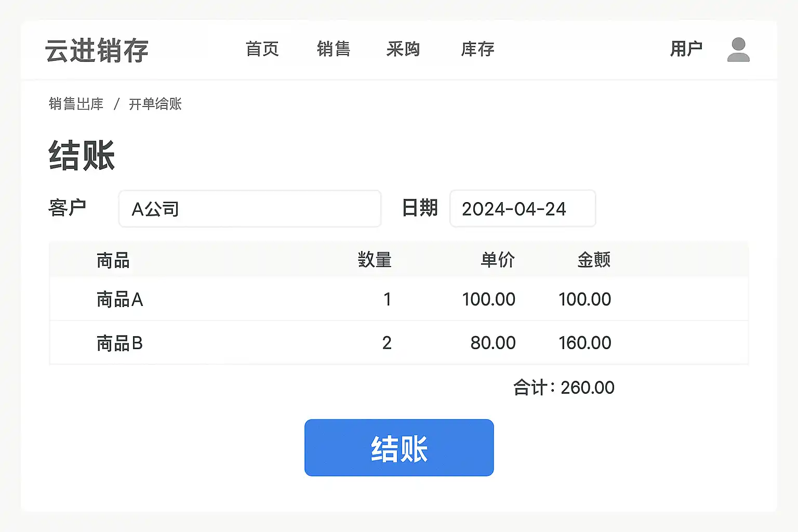The width and height of the screenshot is (798, 532).
Task: Click the 用户 label in header
Action: pyautogui.click(x=686, y=49)
